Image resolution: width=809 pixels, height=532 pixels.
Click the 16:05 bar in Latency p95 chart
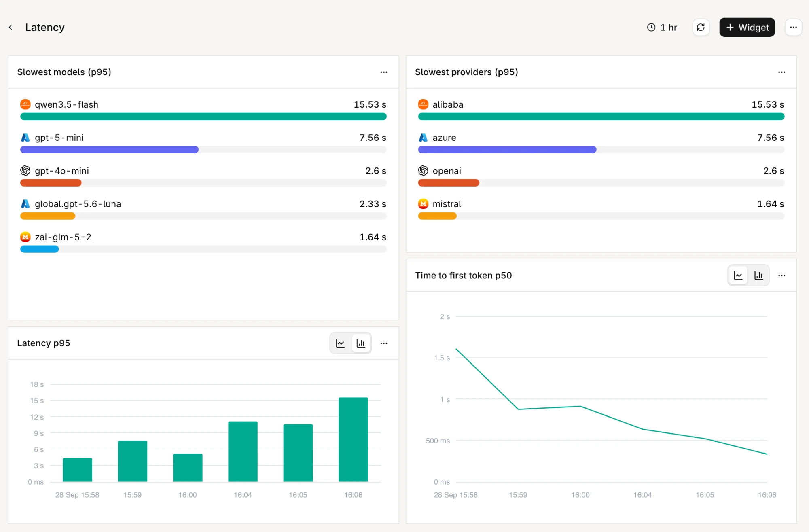pyautogui.click(x=298, y=453)
